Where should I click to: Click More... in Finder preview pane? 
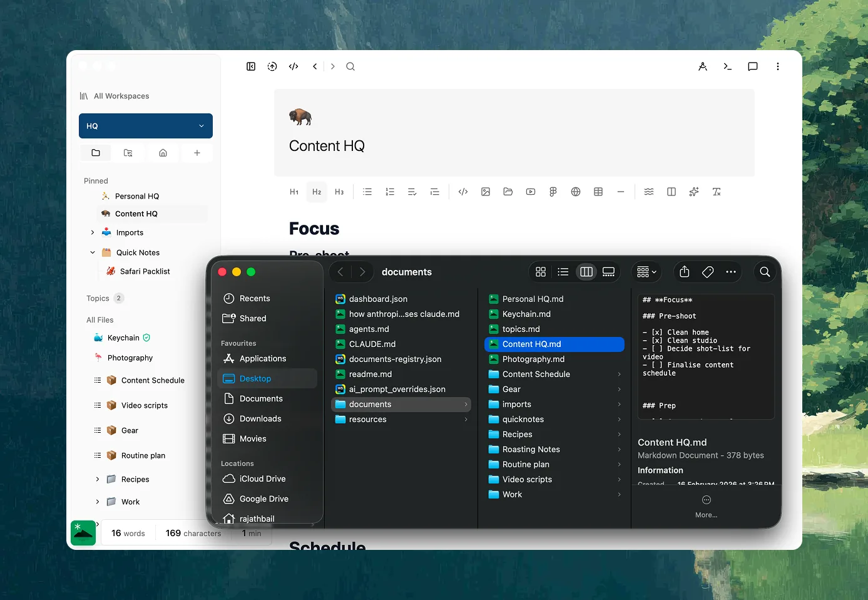(x=707, y=507)
